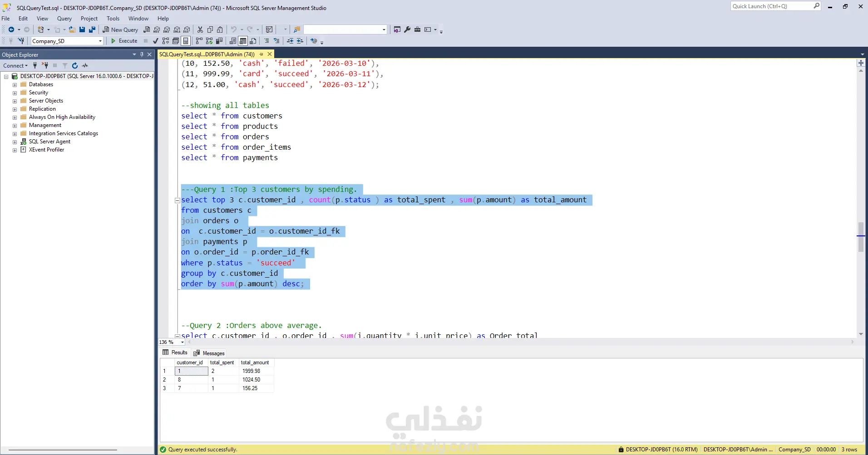The width and height of the screenshot is (868, 455).
Task: Toggle Results to Grid mode
Action: pos(243,41)
